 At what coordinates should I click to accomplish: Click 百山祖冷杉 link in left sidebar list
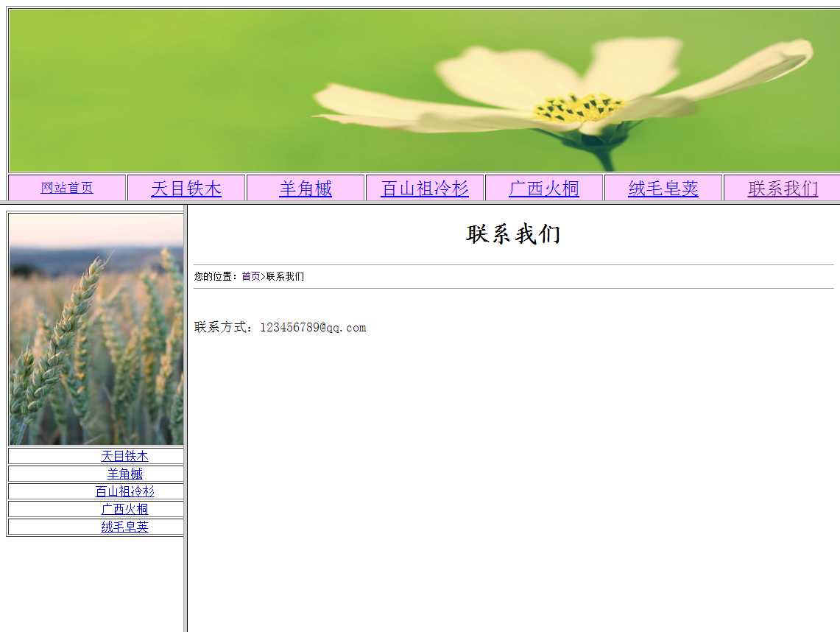(x=124, y=491)
